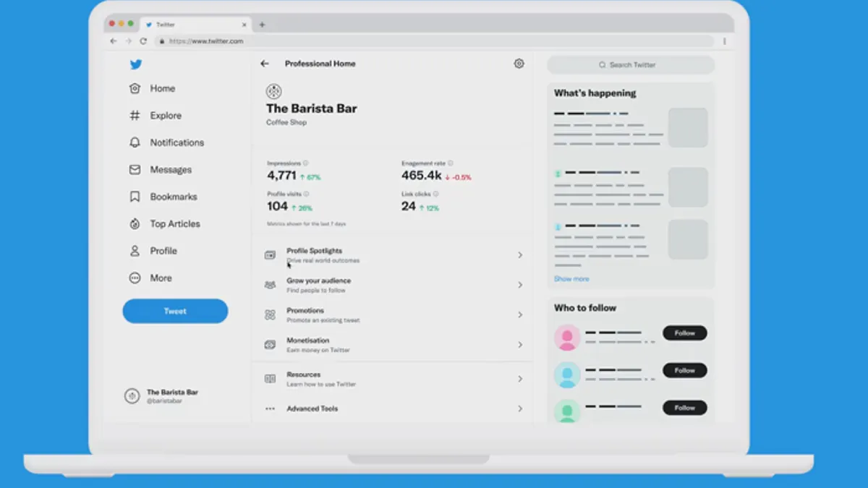The width and height of the screenshot is (868, 488).
Task: Open settings gear in Professional Home header
Action: tap(519, 64)
